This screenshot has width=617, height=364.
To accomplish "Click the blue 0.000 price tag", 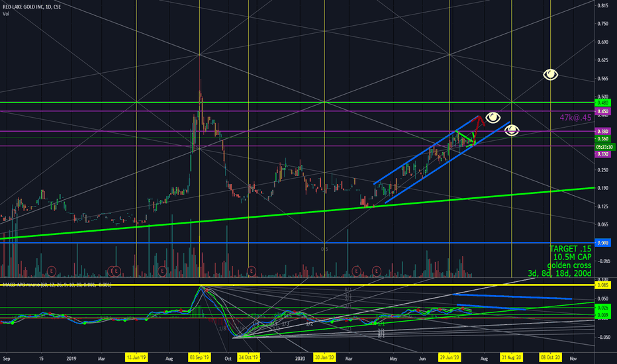I will click(x=603, y=243).
